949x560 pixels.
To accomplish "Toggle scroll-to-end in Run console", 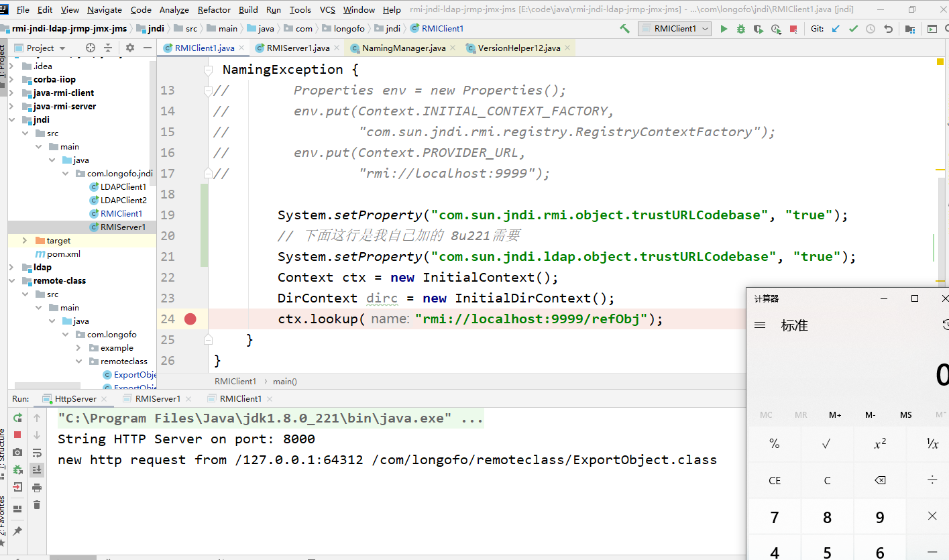I will coord(37,470).
